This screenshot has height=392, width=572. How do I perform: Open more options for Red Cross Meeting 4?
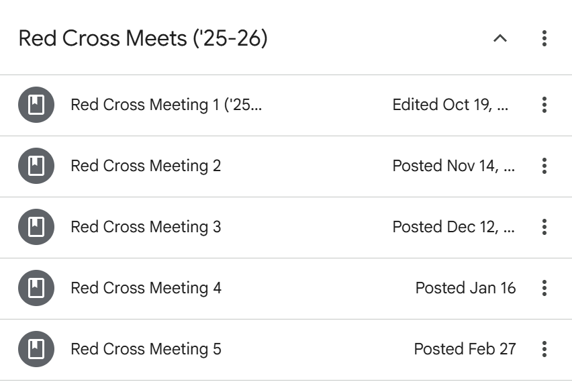[x=544, y=288]
